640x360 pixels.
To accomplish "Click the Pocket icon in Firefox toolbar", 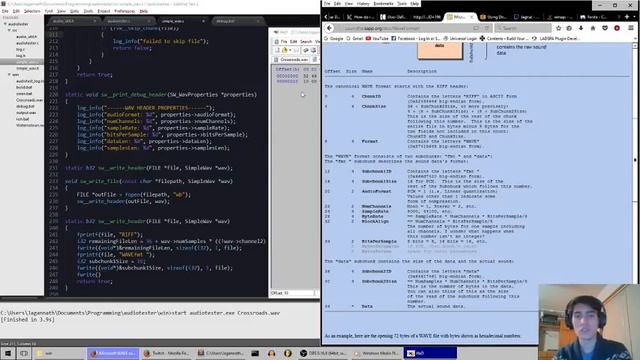I will pos(605,28).
